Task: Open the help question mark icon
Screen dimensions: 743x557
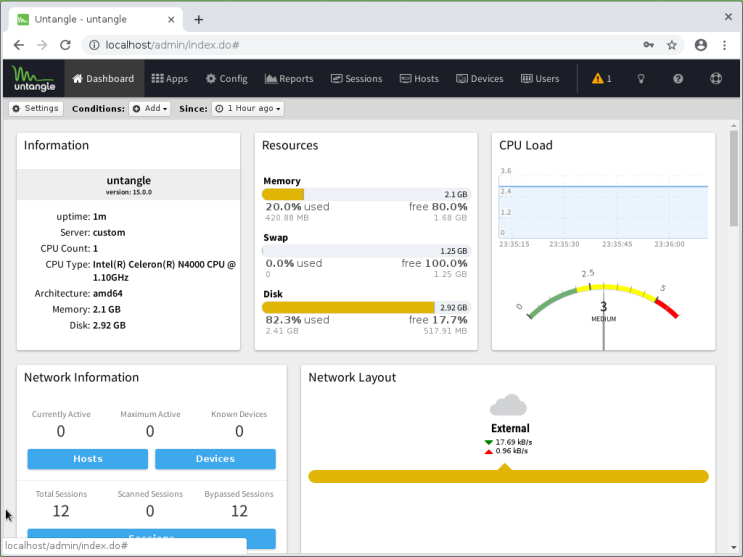Action: (678, 79)
